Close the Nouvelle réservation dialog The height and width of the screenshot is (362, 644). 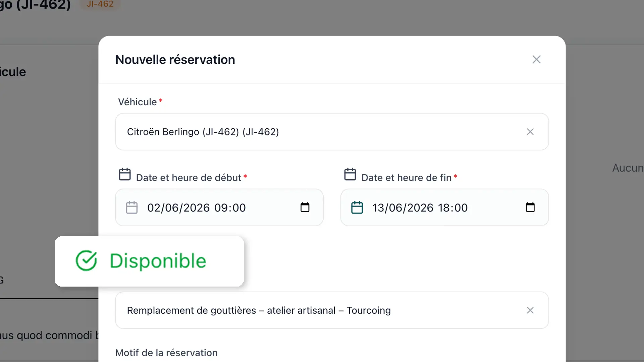coord(536,60)
